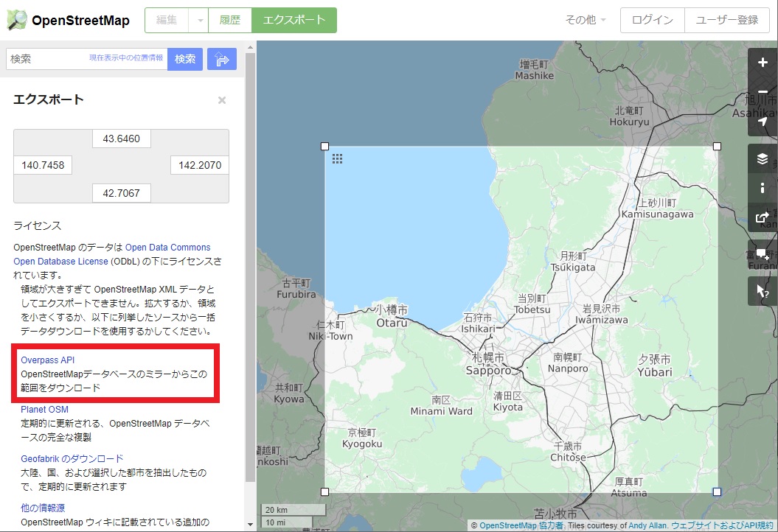The image size is (778, 532).
Task: Expand the その他 menu
Action: (582, 21)
